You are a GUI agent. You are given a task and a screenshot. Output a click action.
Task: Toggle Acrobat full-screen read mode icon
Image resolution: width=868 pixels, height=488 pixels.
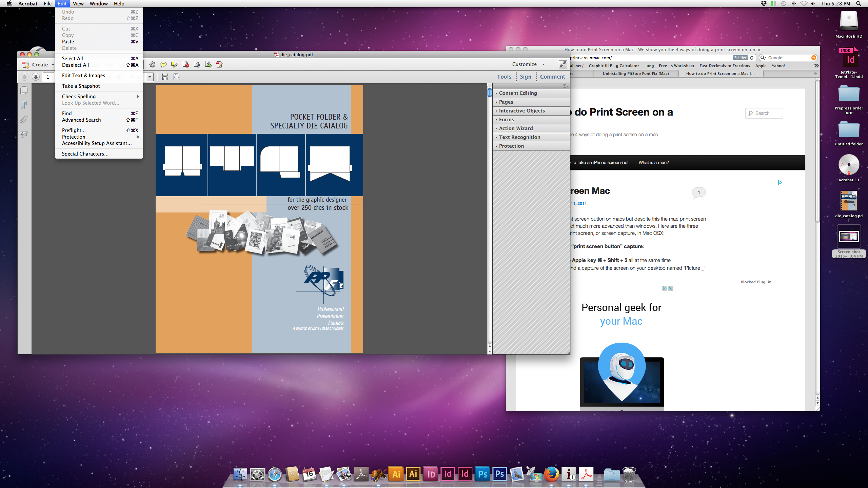pyautogui.click(x=563, y=64)
